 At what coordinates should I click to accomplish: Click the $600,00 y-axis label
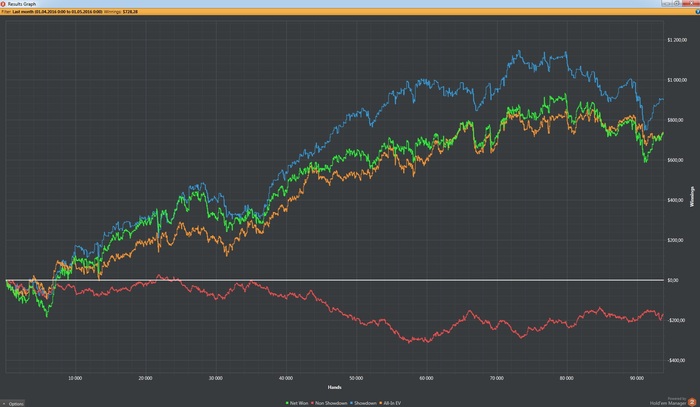(x=675, y=160)
